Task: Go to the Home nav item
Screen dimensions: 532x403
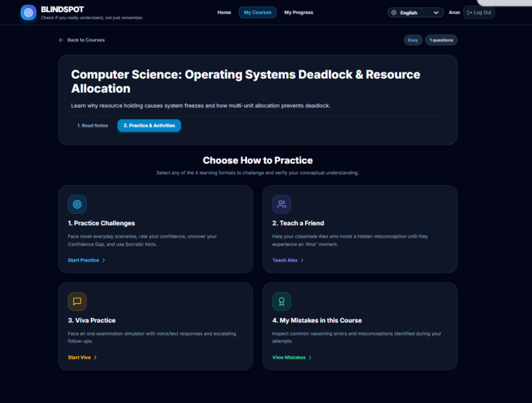Action: pyautogui.click(x=224, y=13)
